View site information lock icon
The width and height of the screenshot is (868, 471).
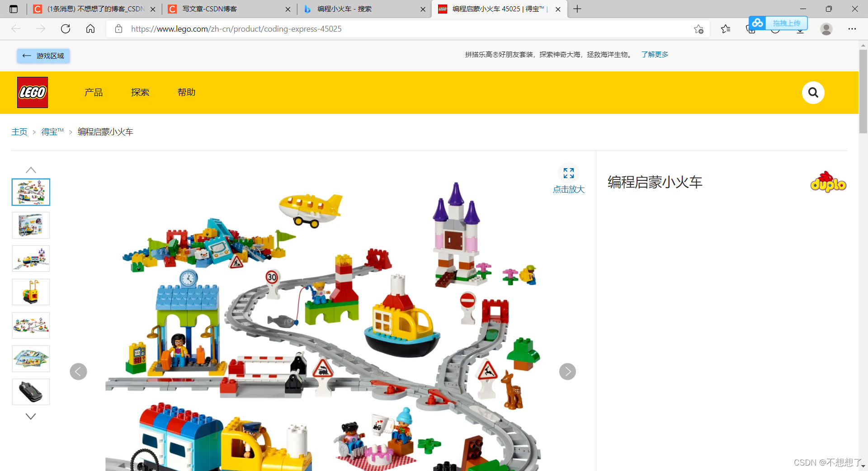tap(118, 29)
